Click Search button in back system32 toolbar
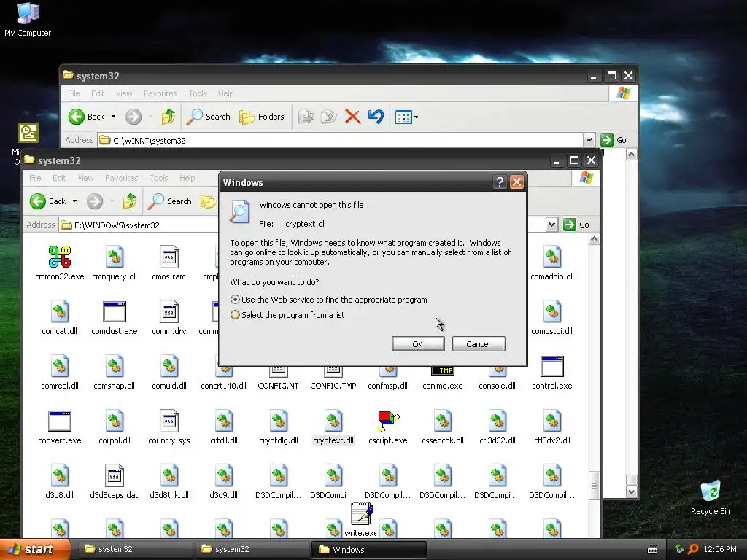 (208, 117)
